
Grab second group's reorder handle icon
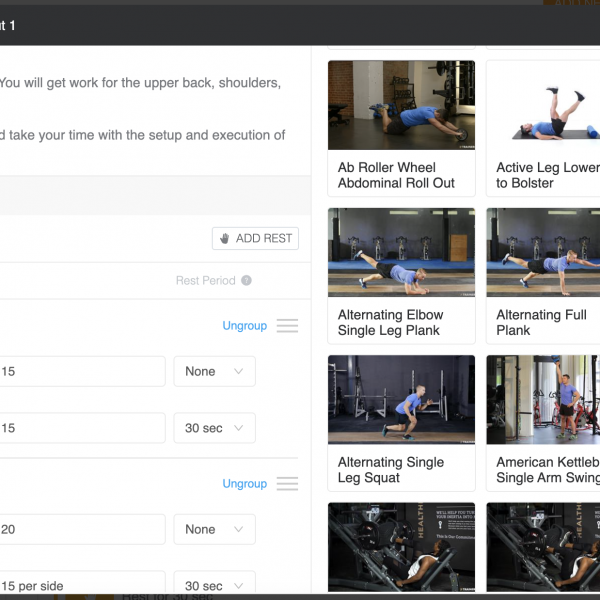pos(287,484)
